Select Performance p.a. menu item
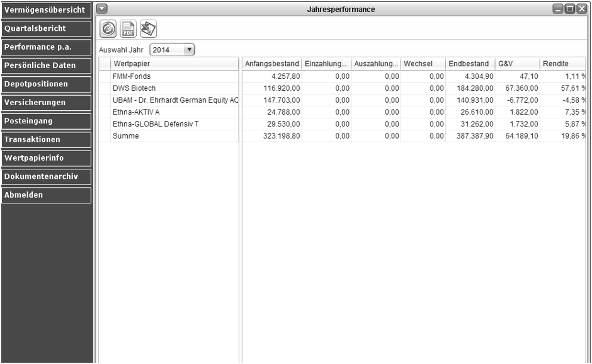592x364 pixels. (x=46, y=47)
